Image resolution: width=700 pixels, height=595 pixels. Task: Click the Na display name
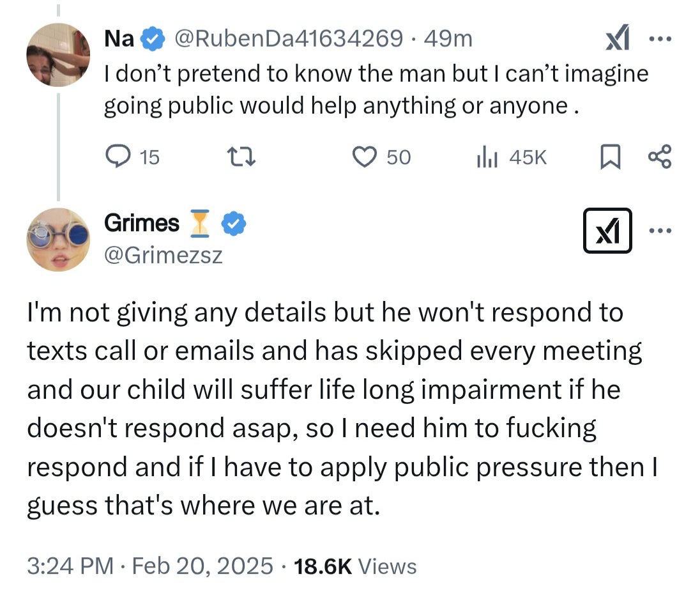pos(119,39)
